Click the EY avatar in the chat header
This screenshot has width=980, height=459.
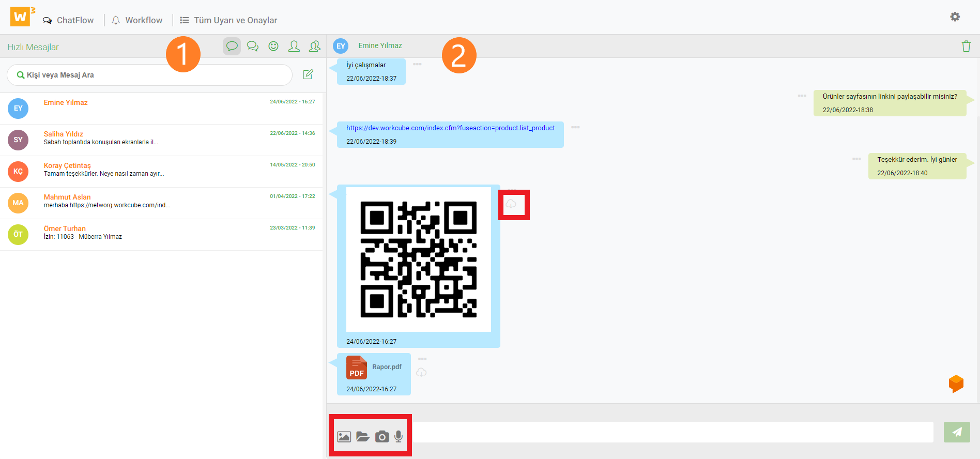pyautogui.click(x=341, y=46)
